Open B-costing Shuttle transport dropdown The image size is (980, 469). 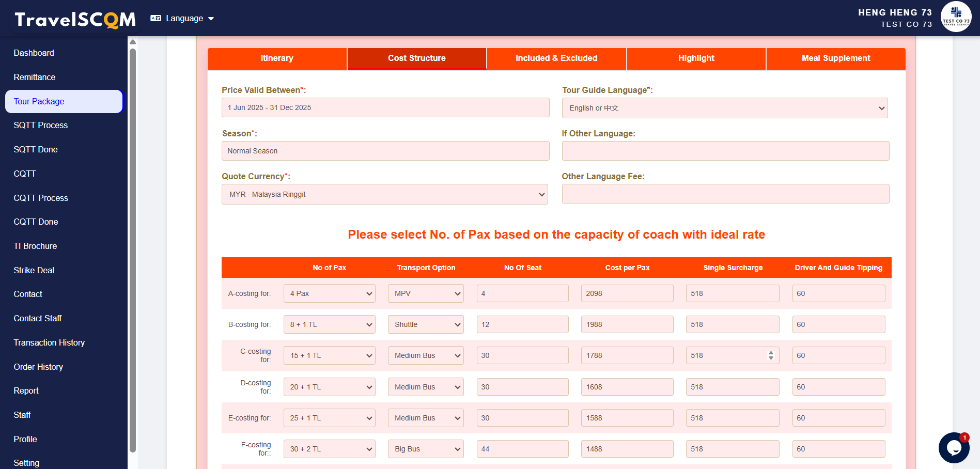click(x=426, y=324)
